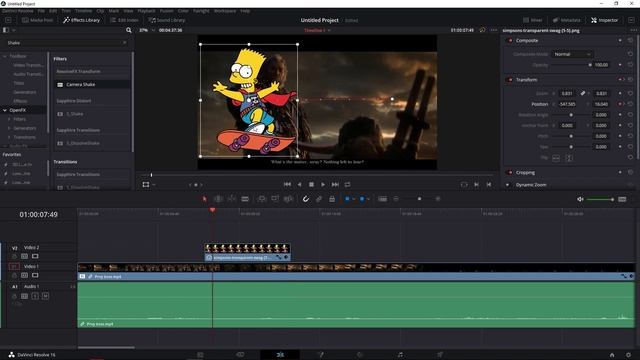
Task: Open the Timeline menu
Action: click(x=83, y=11)
